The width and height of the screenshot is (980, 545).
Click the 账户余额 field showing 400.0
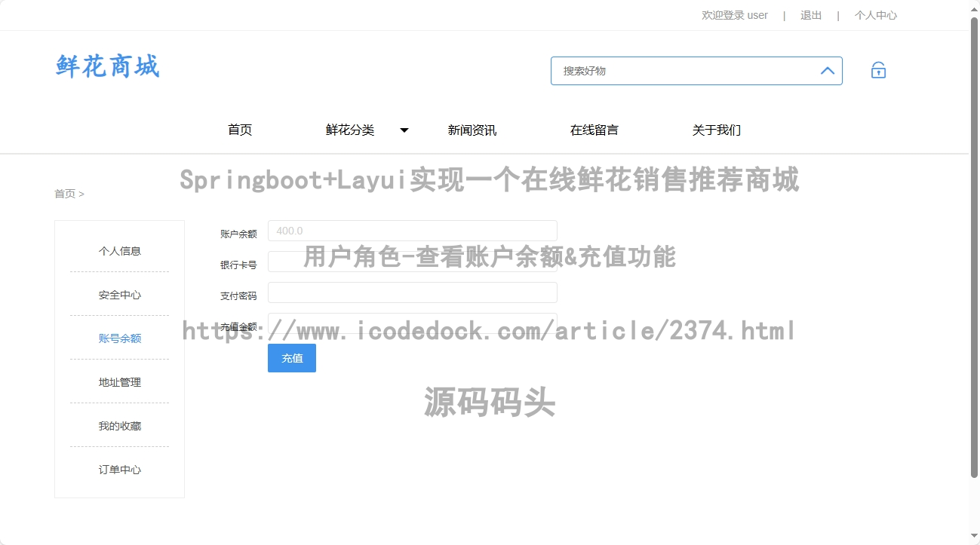(413, 231)
